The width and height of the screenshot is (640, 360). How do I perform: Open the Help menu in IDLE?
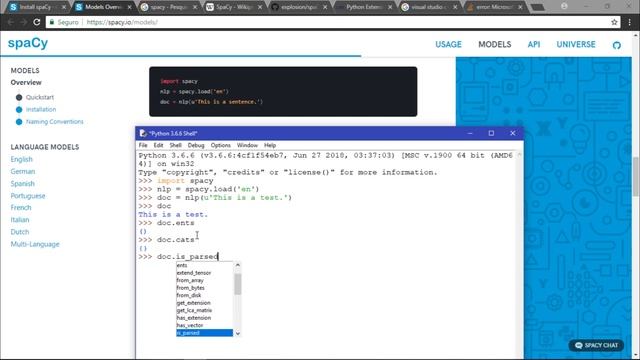pos(270,145)
